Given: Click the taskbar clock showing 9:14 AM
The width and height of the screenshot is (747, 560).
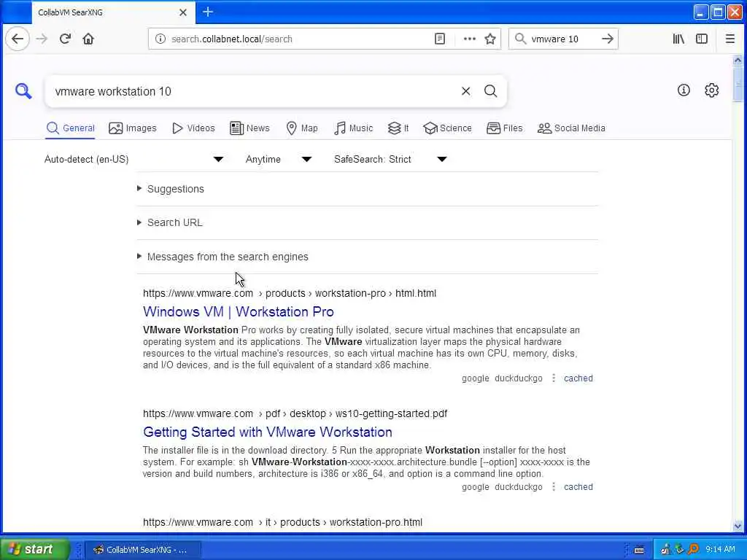Looking at the screenshot, I should [720, 550].
